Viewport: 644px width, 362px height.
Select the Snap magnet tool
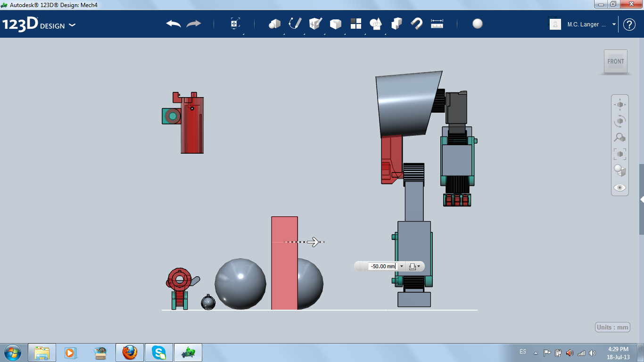[x=417, y=24]
